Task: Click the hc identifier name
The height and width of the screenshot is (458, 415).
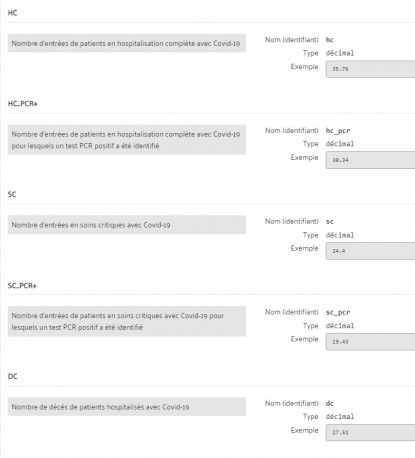Action: coord(330,40)
